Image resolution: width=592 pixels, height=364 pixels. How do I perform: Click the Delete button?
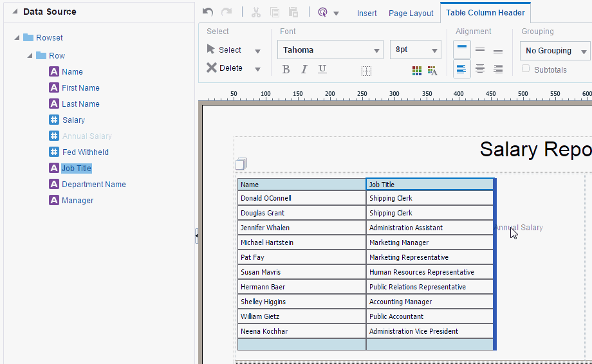tap(225, 68)
